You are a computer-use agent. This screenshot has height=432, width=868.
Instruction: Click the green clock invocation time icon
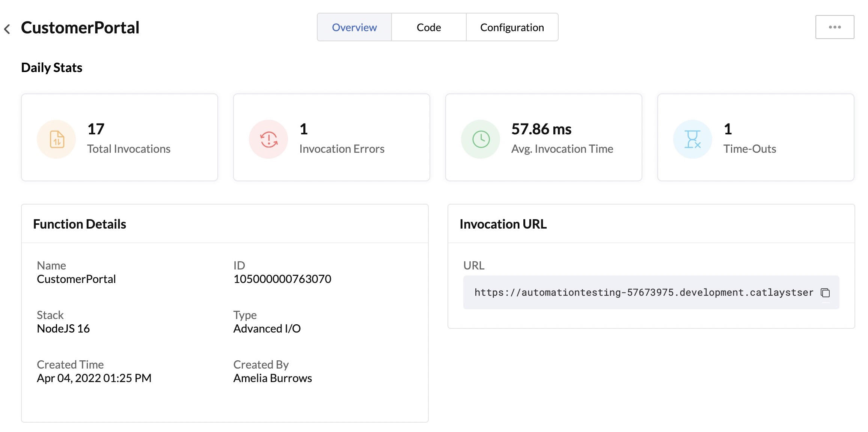point(481,139)
